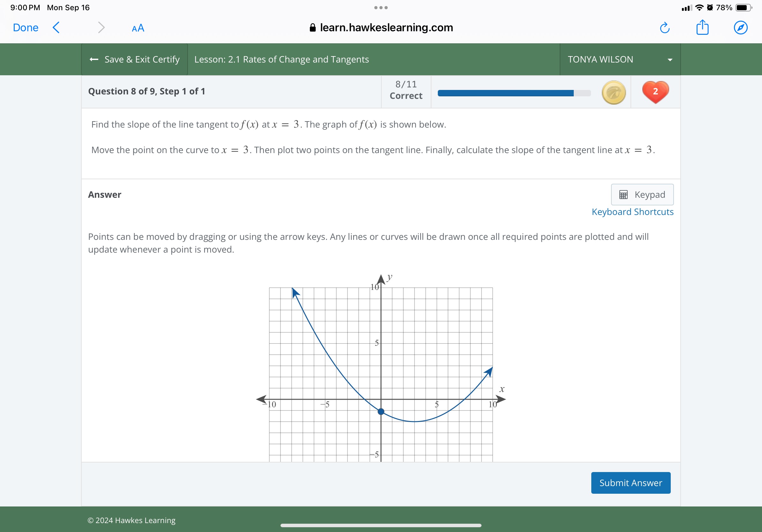
Task: Tap Done to close the browser view
Action: point(26,27)
